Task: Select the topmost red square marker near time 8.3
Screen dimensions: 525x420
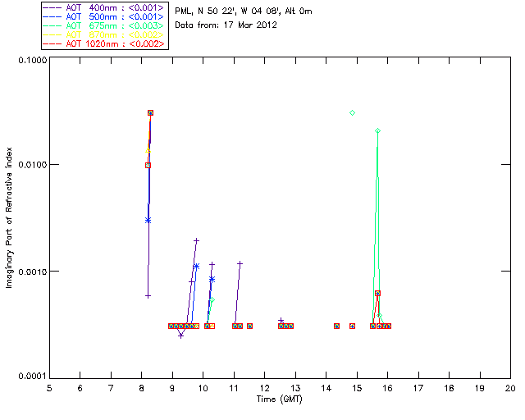Action: (151, 113)
